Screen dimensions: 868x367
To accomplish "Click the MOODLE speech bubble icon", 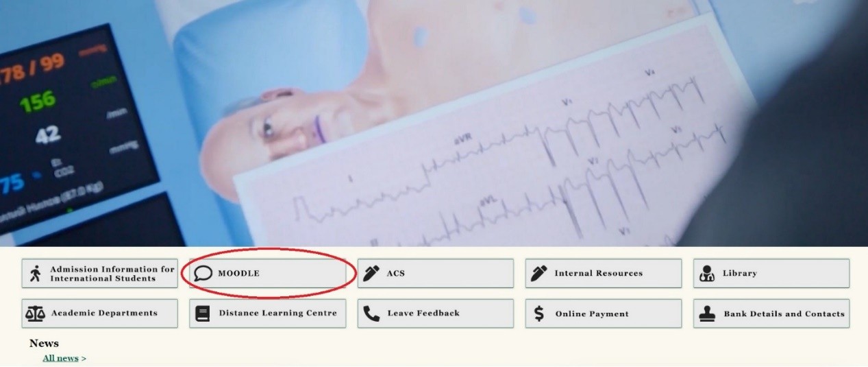I will (x=203, y=274).
